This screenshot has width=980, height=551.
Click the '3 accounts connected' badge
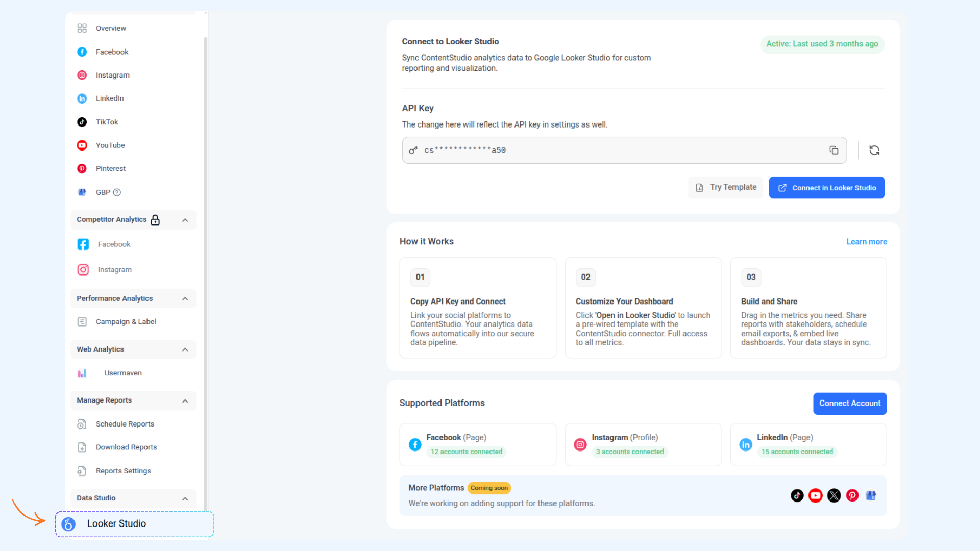pyautogui.click(x=630, y=452)
